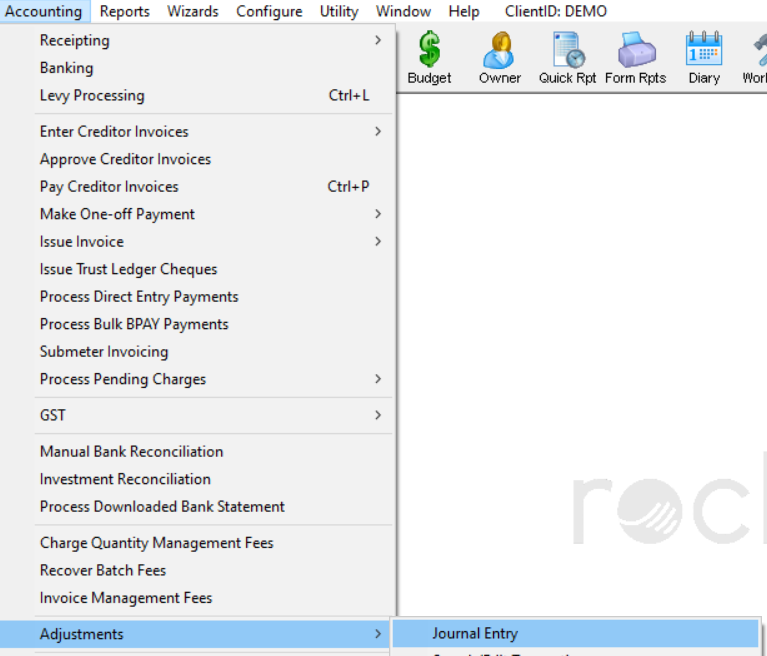Screen dimensions: 767x656
Task: Open Form Rpts printer icon
Action: [x=635, y=58]
